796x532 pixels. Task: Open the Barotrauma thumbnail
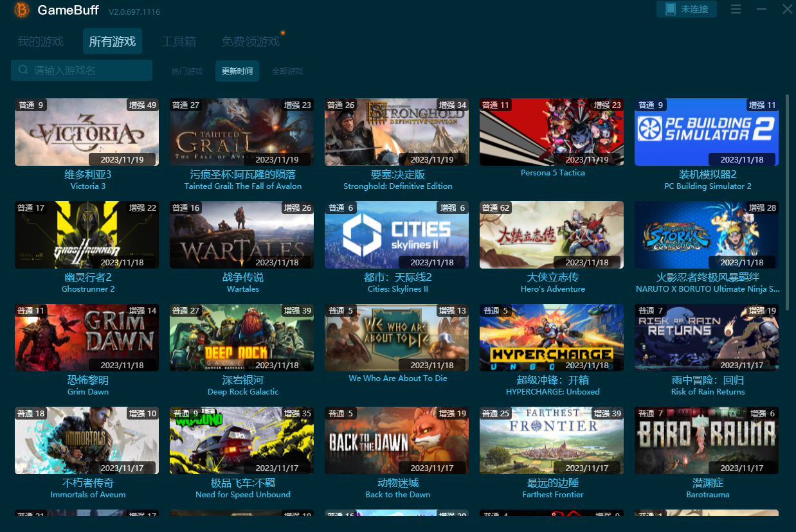[707, 440]
